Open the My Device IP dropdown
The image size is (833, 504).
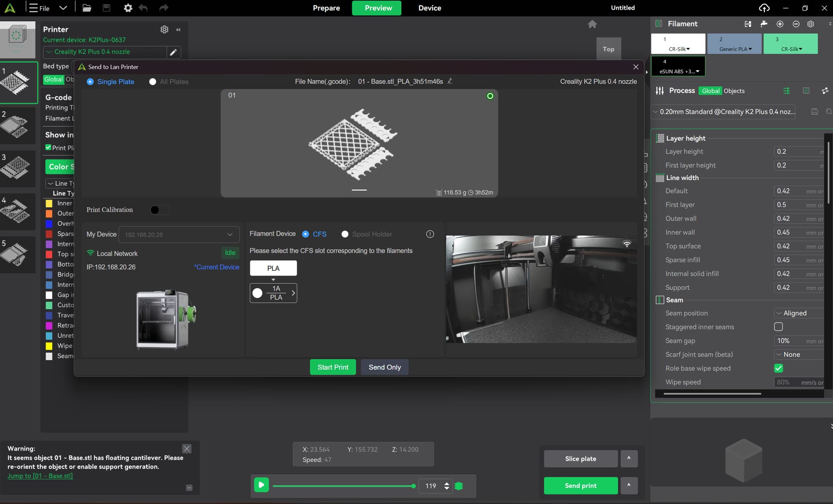coord(179,234)
